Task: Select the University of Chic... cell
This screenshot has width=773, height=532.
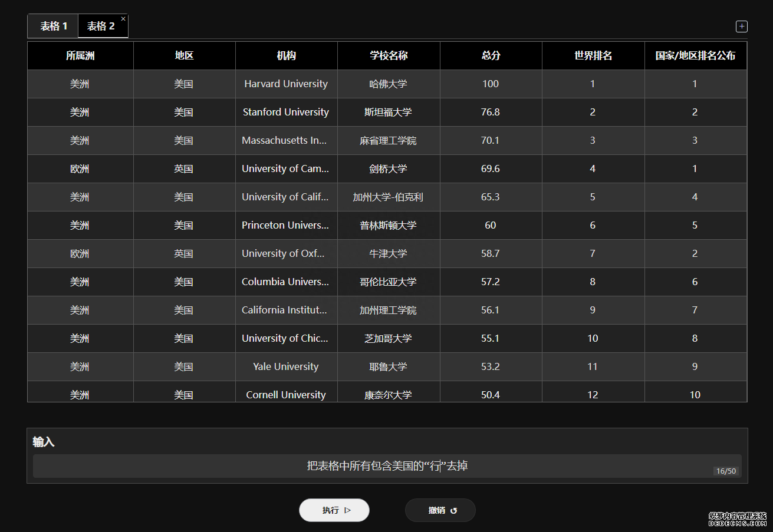Action: [287, 339]
